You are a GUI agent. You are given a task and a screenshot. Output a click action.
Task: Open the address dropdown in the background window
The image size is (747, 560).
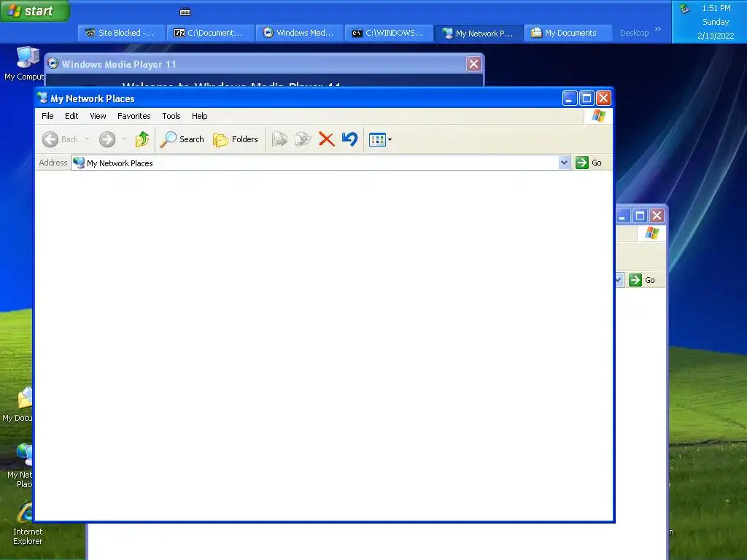click(619, 280)
